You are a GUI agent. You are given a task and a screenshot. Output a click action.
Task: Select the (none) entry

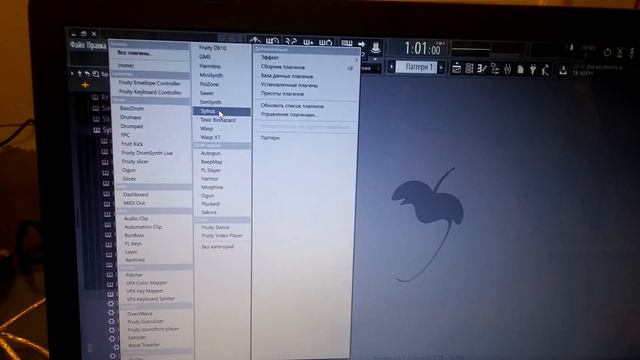[126, 65]
